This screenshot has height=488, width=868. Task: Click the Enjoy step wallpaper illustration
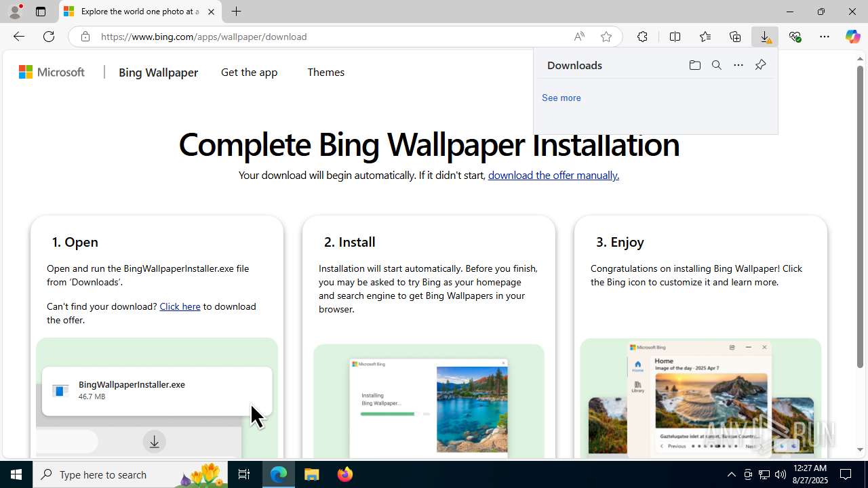[x=701, y=399]
